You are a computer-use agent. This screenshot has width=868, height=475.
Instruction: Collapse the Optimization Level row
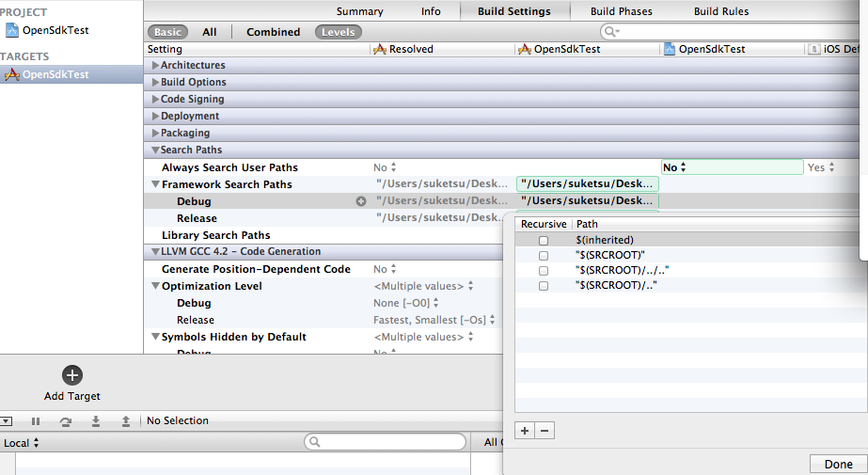155,286
